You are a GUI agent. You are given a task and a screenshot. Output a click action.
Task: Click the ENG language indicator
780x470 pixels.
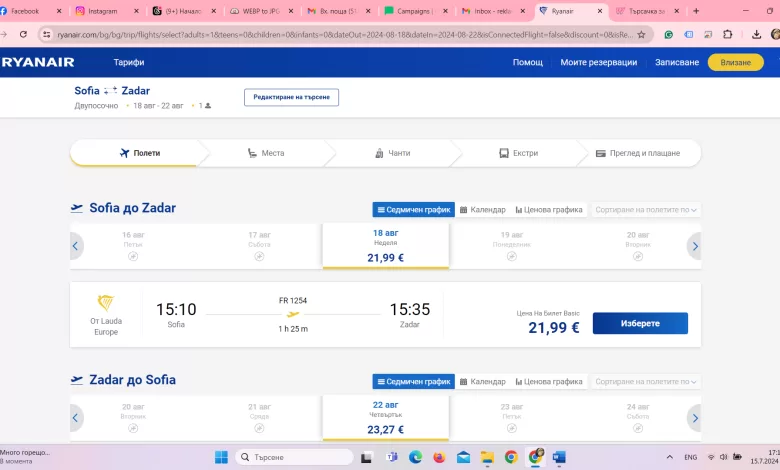click(x=690, y=457)
